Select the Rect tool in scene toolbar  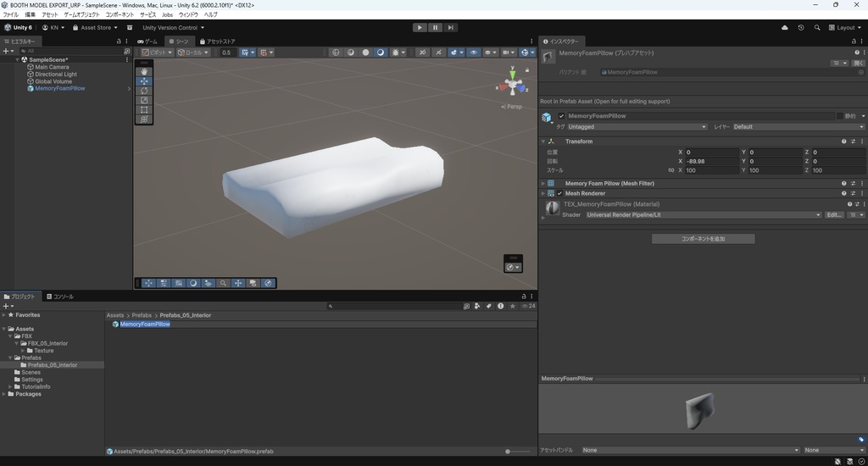tap(144, 109)
